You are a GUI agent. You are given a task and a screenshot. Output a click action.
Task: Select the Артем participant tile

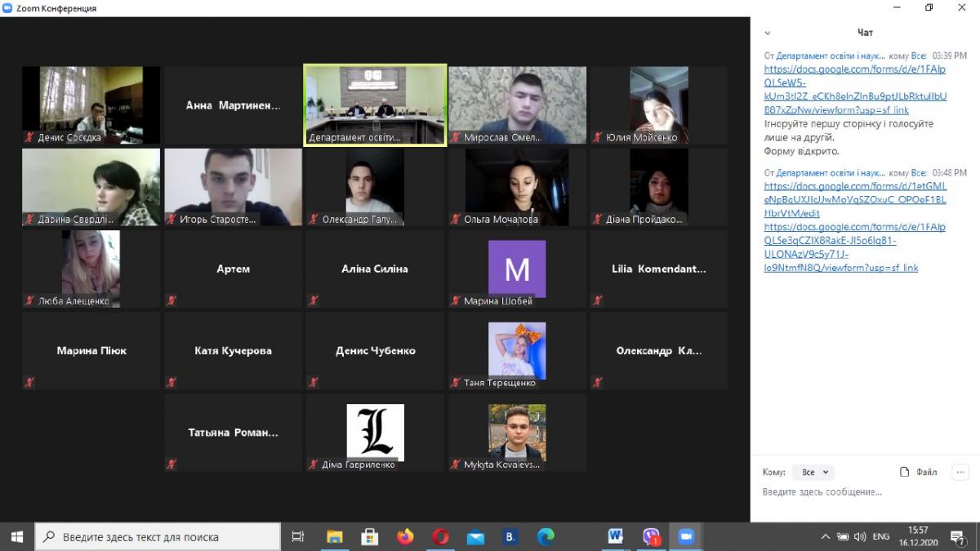point(233,269)
